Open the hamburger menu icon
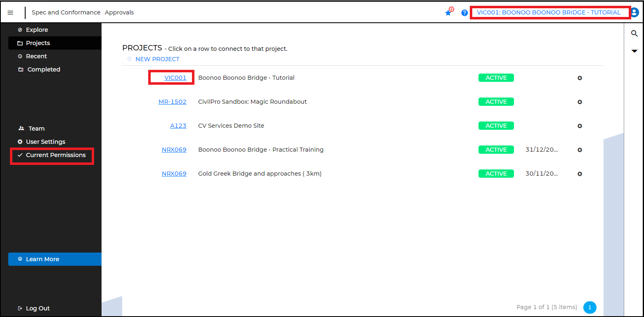This screenshot has width=644, height=317. (x=10, y=13)
